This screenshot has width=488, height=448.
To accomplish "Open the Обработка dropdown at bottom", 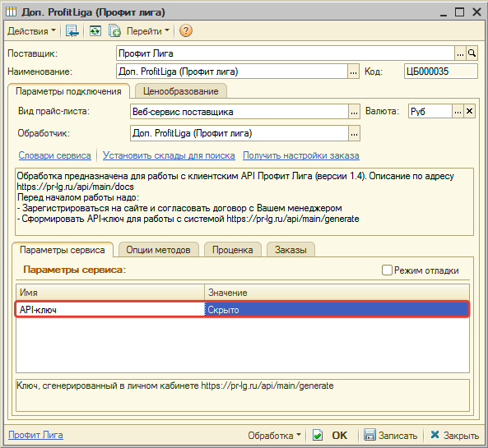I will click(x=274, y=435).
